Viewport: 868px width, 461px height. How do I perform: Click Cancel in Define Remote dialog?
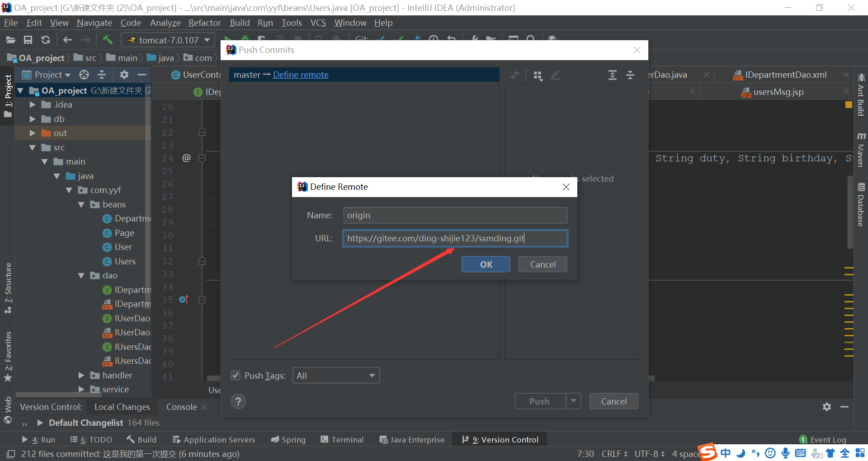(542, 264)
